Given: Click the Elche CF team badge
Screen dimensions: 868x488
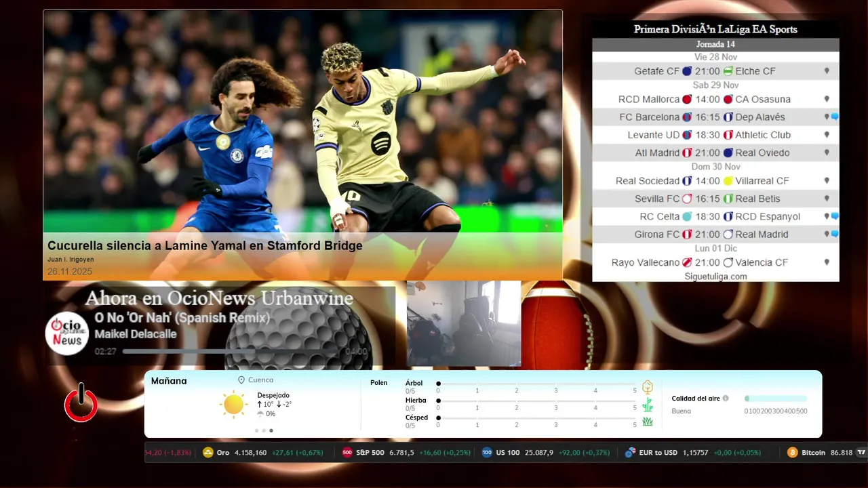Looking at the screenshot, I should click(x=728, y=71).
